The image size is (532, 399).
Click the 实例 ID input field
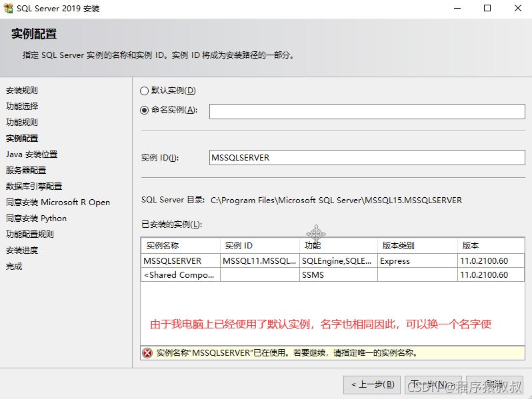tap(367, 158)
